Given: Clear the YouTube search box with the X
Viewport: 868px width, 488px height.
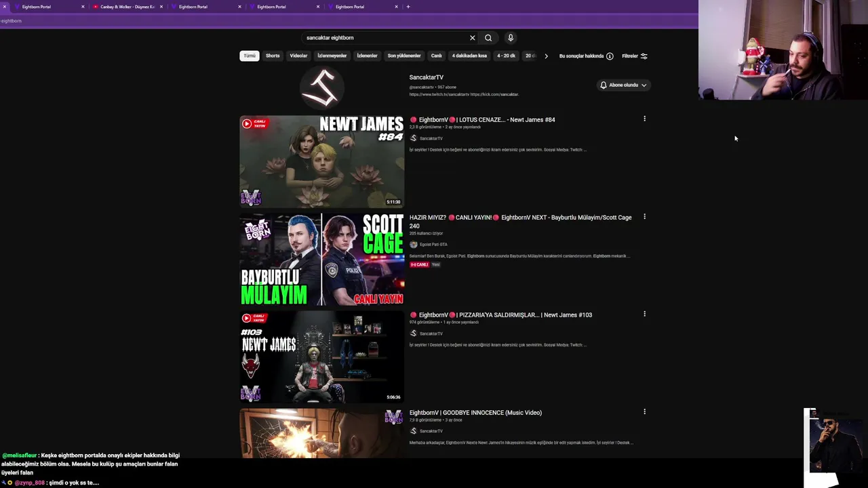Looking at the screenshot, I should [x=473, y=38].
